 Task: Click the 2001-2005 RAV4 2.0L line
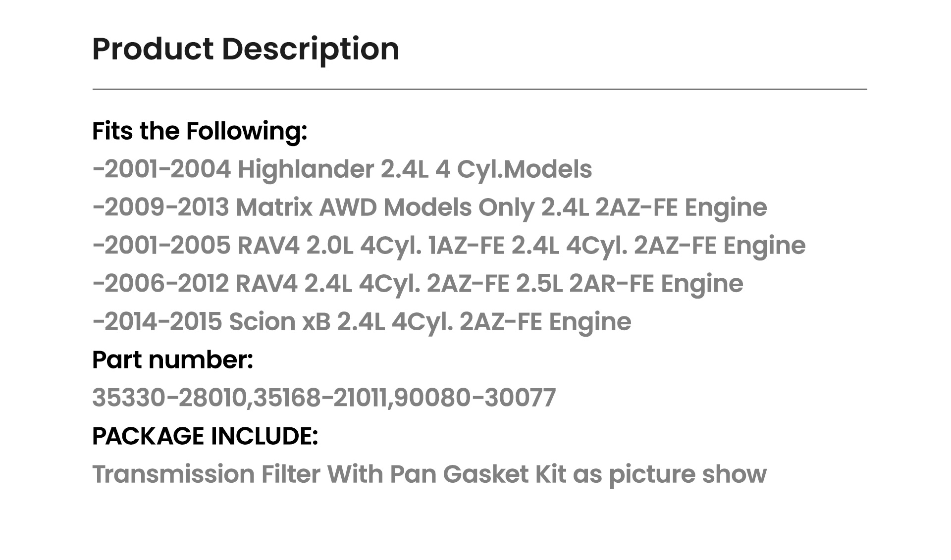(x=449, y=246)
